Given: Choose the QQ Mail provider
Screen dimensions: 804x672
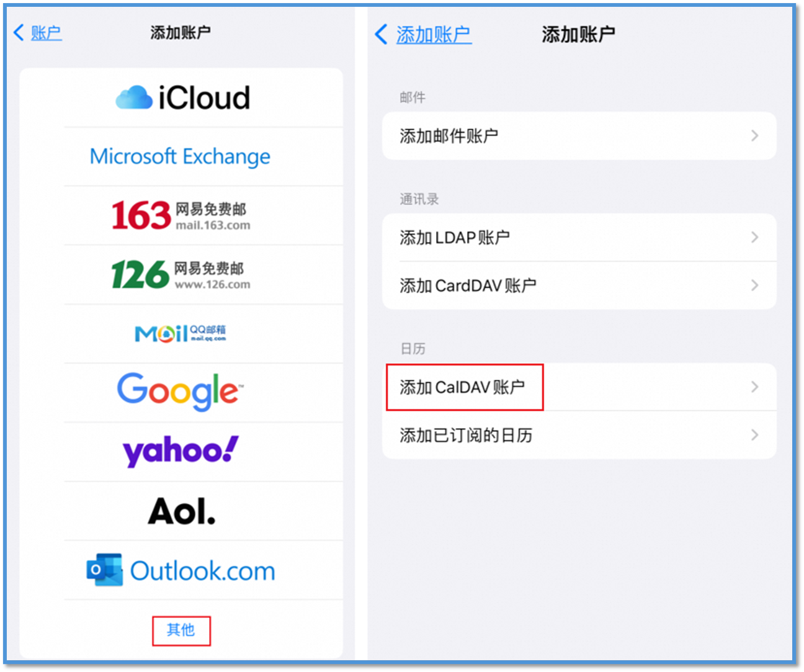Looking at the screenshot, I should click(182, 334).
